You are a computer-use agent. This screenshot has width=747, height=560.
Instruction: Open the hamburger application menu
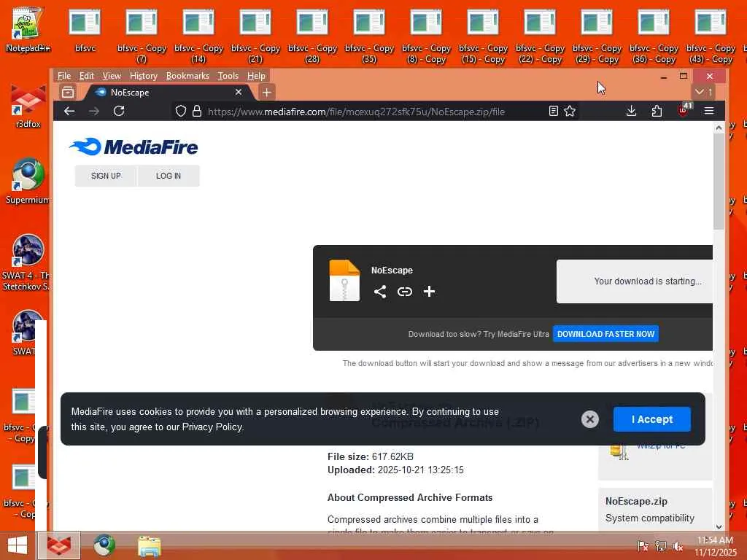tap(709, 112)
